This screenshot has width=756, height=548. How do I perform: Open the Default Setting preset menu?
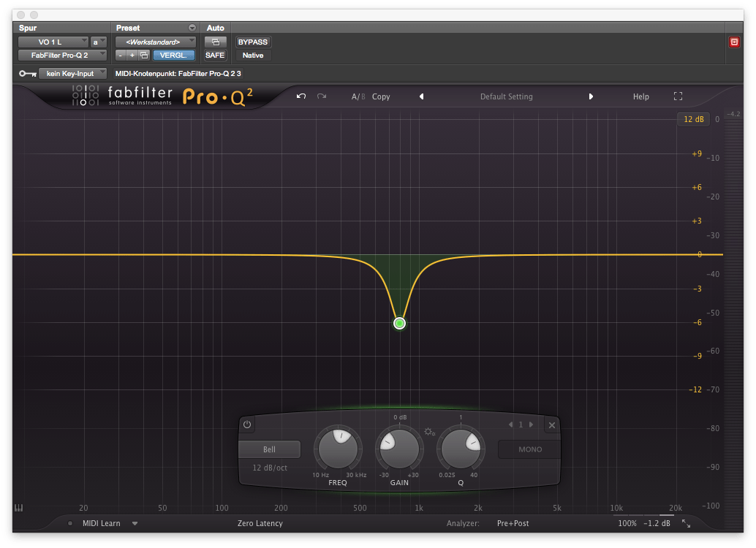click(x=506, y=96)
